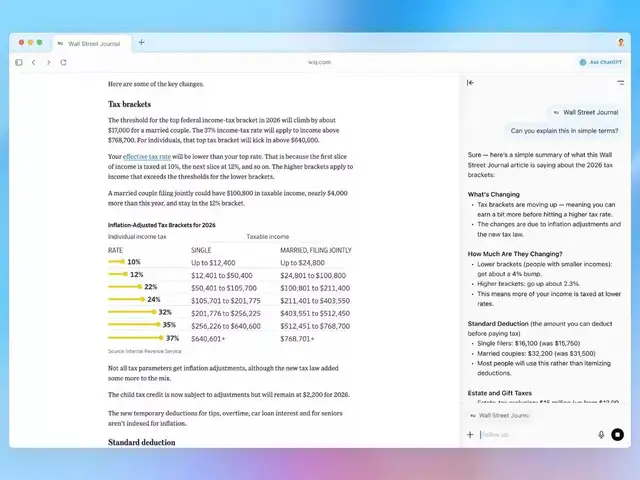Go forward to the next page

coord(49,62)
